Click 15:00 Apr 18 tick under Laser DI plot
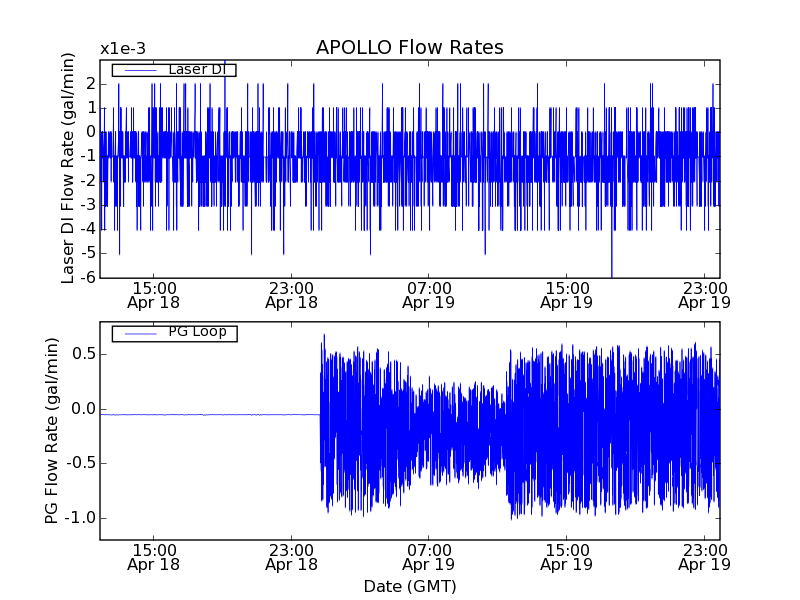 coord(154,293)
